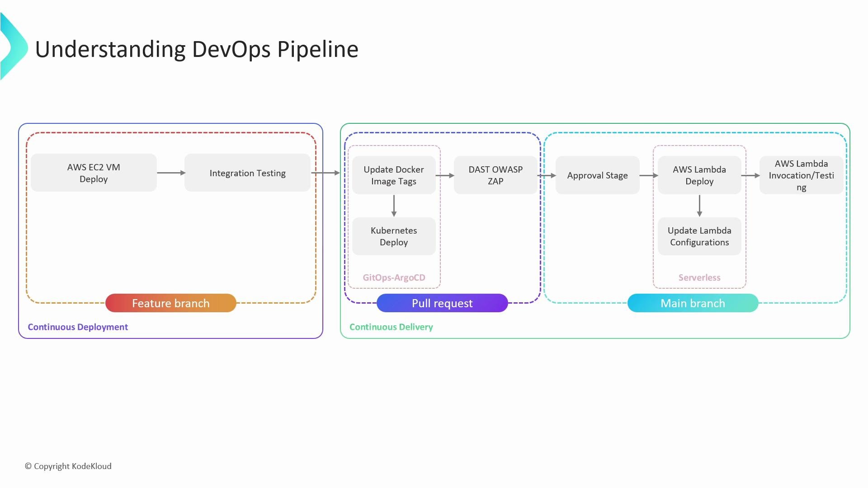Click the Update Docker Image Tags box
868x488 pixels.
tap(394, 175)
